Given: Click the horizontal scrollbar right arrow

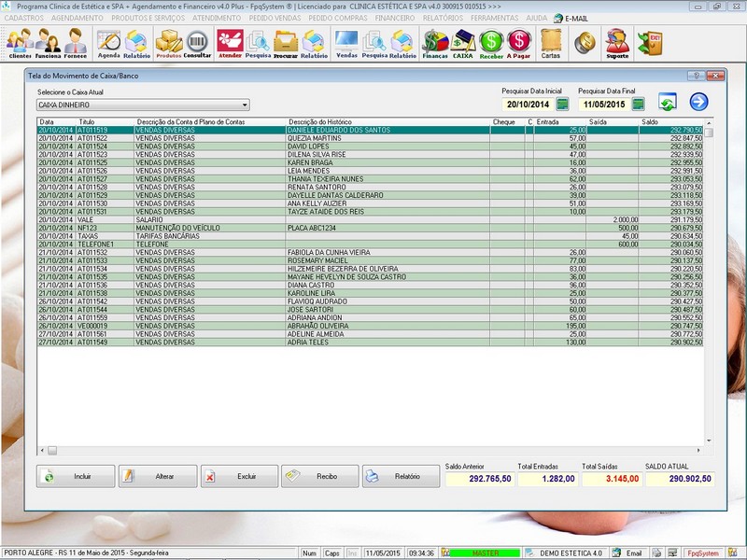Looking at the screenshot, I should pyautogui.click(x=698, y=450).
